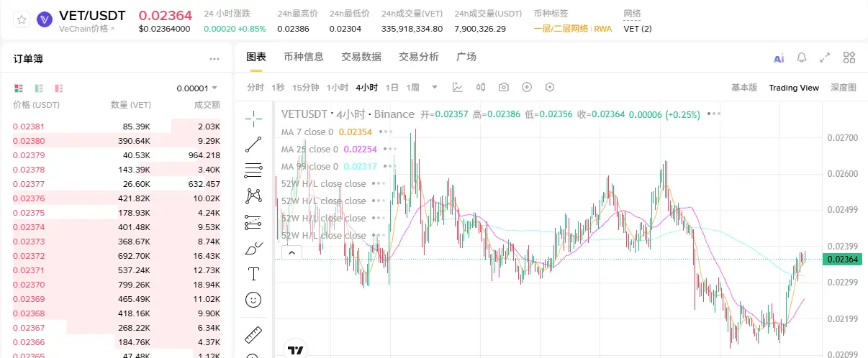Screen dimensions: 868x358
Task: Open VETUSDT symbol legend more options
Action: [x=713, y=114]
